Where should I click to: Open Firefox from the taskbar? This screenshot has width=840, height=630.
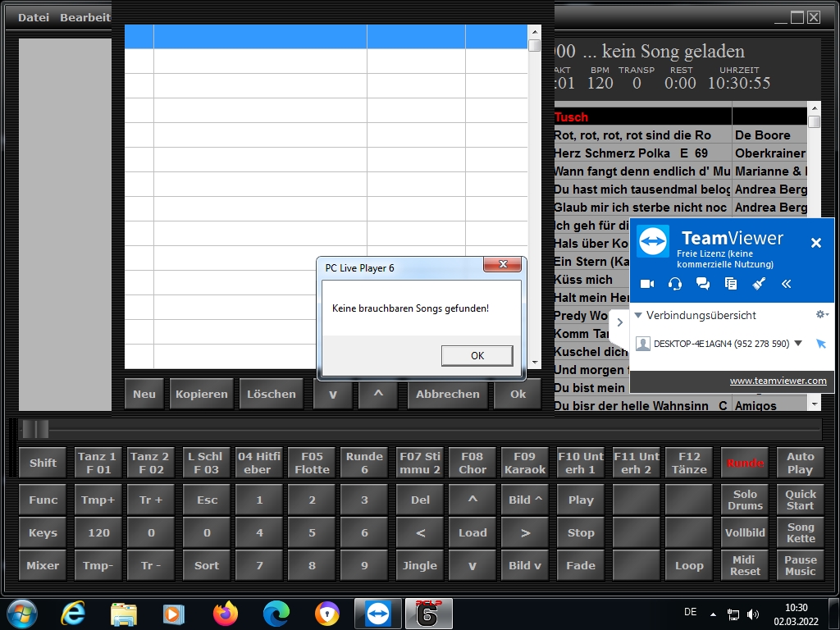225,614
